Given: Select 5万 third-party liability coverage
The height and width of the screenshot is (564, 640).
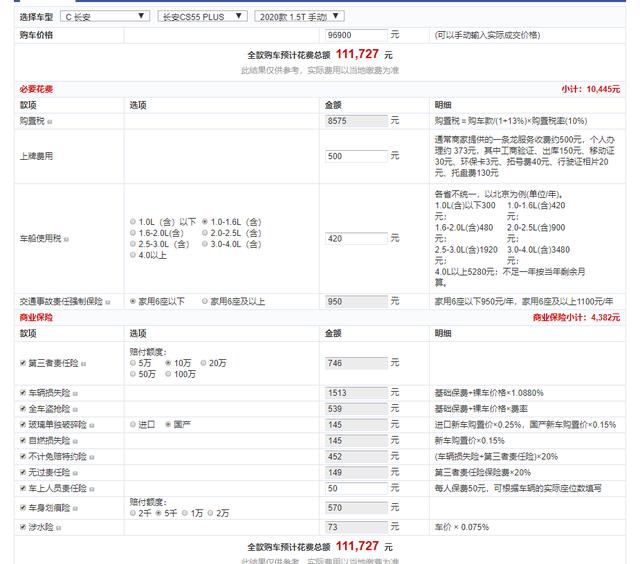Looking at the screenshot, I should tap(133, 363).
